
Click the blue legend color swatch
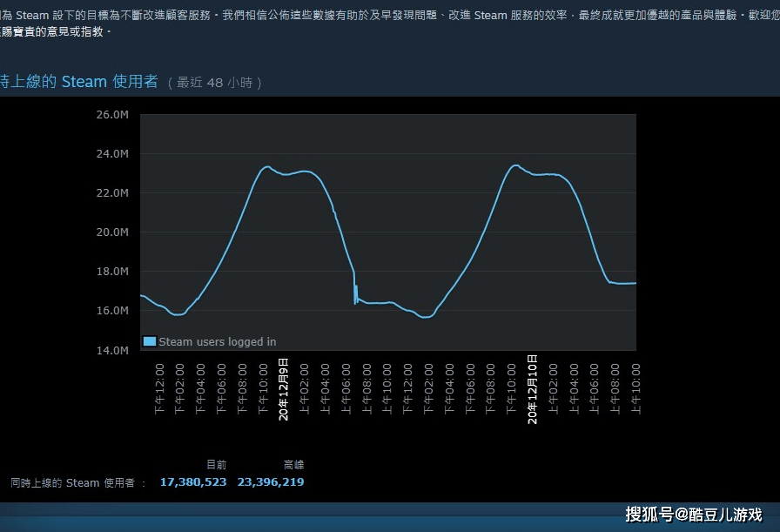(x=149, y=342)
